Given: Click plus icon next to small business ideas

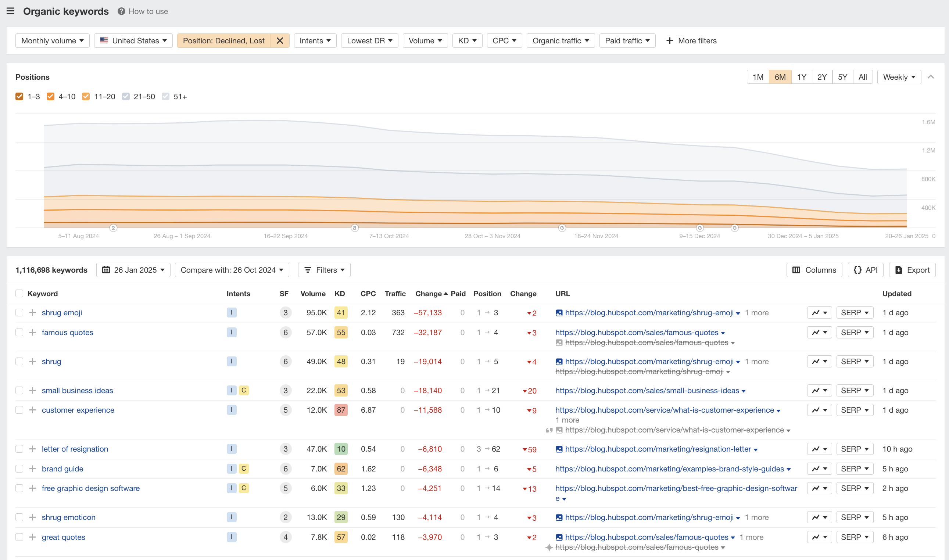Looking at the screenshot, I should coord(32,391).
